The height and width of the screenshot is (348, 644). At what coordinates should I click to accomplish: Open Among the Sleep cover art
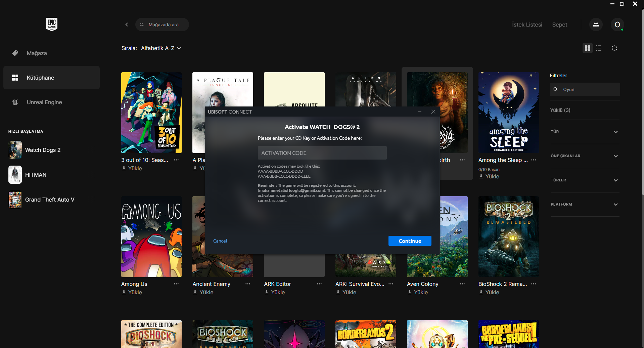coord(509,113)
